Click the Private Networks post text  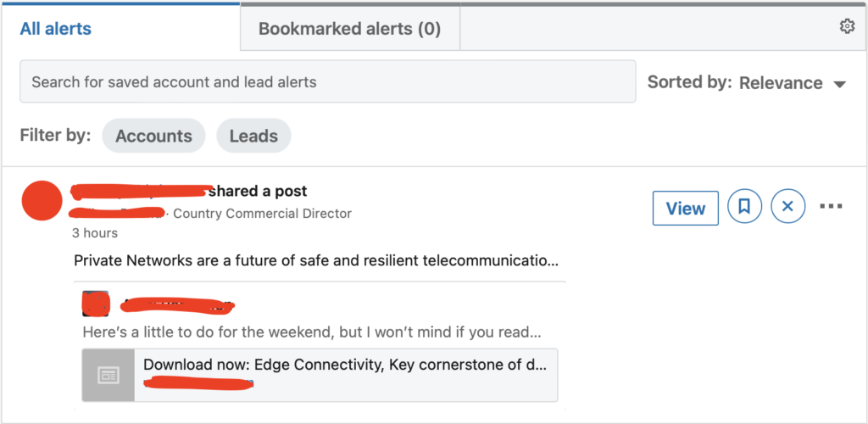click(x=315, y=259)
